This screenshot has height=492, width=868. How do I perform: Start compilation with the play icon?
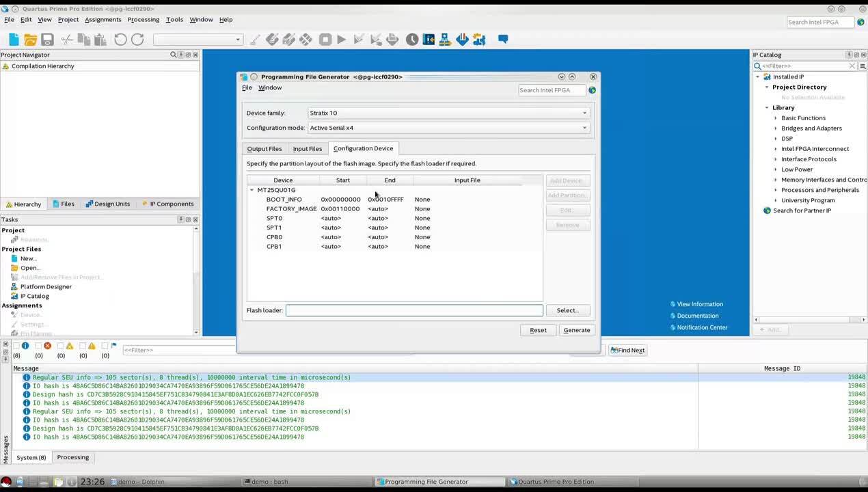(x=342, y=40)
